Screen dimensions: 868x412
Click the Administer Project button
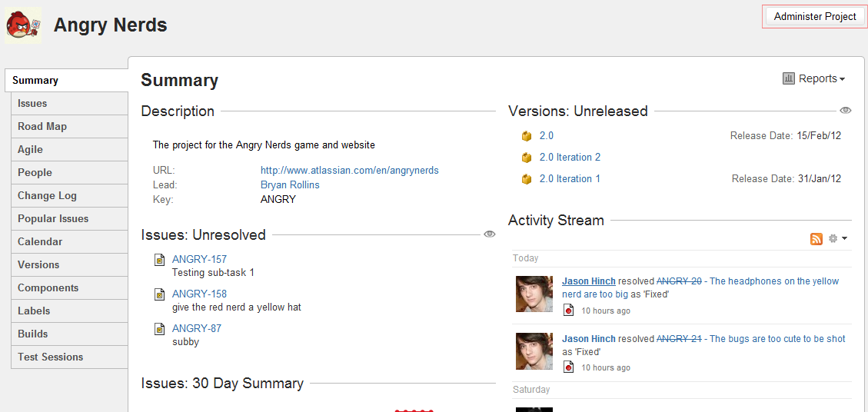click(x=815, y=17)
